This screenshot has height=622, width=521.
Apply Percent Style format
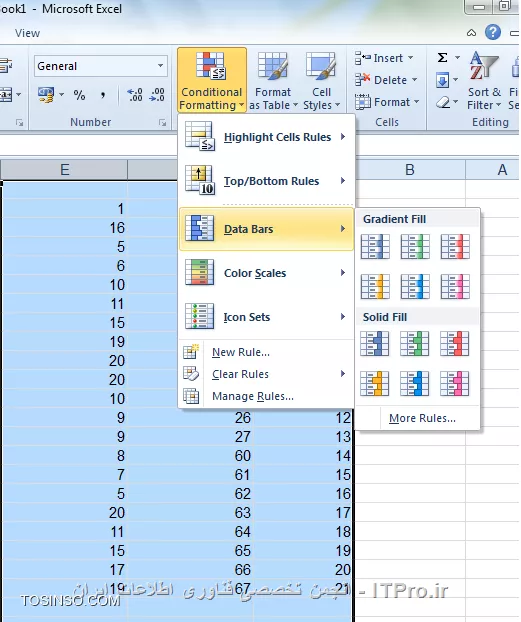click(x=79, y=95)
